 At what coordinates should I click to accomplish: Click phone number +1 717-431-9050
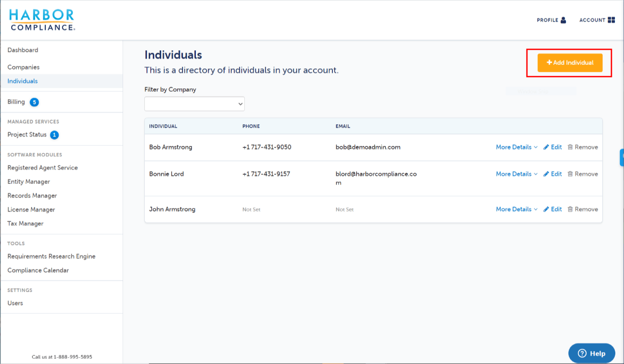click(x=267, y=147)
